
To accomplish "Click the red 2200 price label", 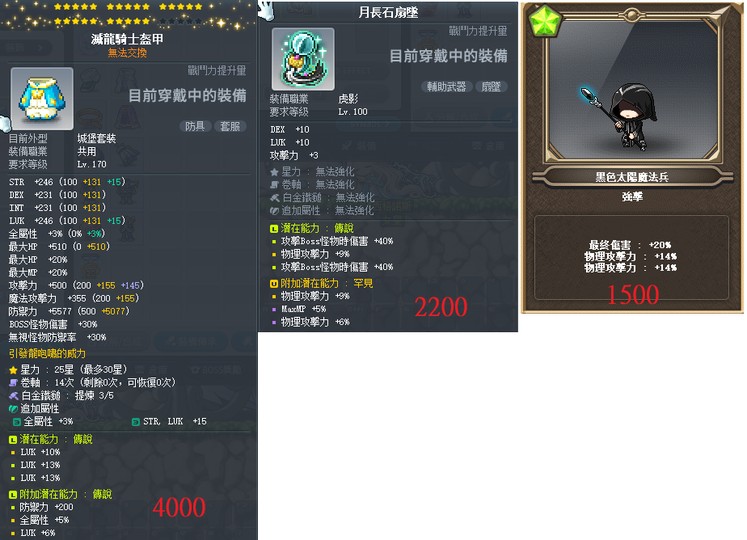I will 441,307.
